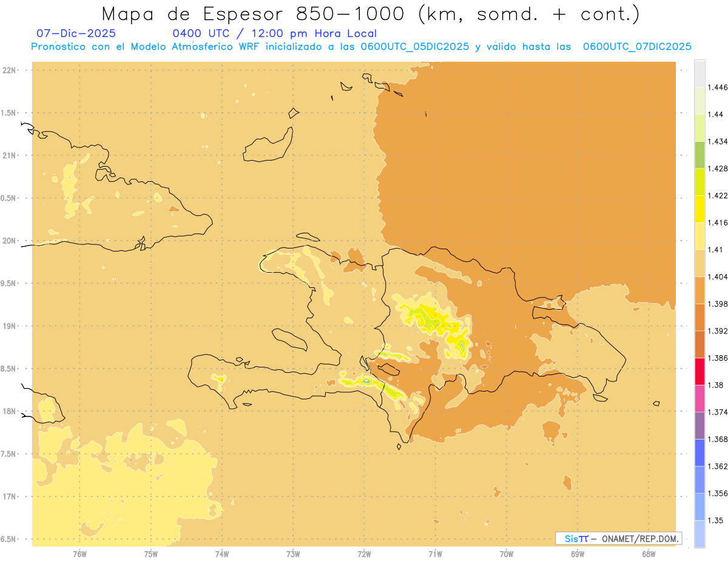Viewport: 728px width, 562px height.
Task: Click the longitude axis label '75W'
Action: [150, 554]
